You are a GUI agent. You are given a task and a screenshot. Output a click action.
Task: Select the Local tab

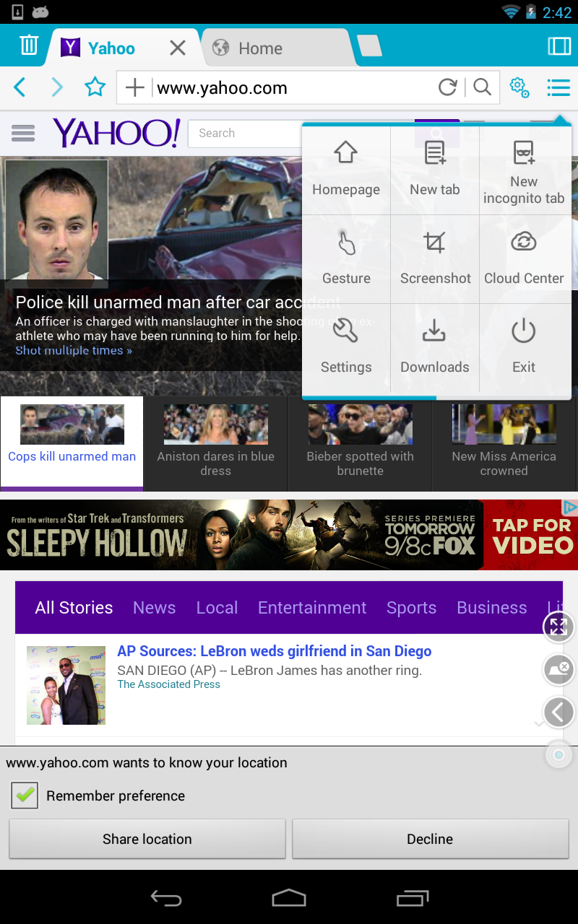pyautogui.click(x=217, y=608)
